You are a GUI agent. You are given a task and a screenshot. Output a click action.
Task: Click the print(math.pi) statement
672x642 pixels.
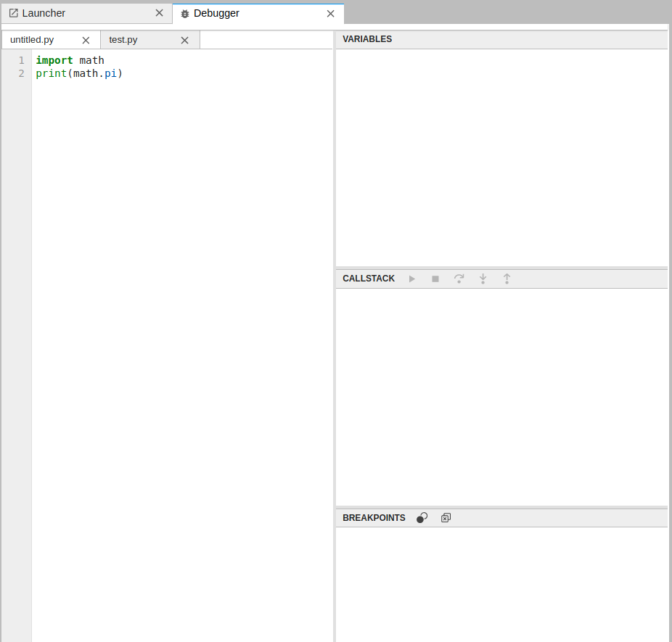(80, 73)
